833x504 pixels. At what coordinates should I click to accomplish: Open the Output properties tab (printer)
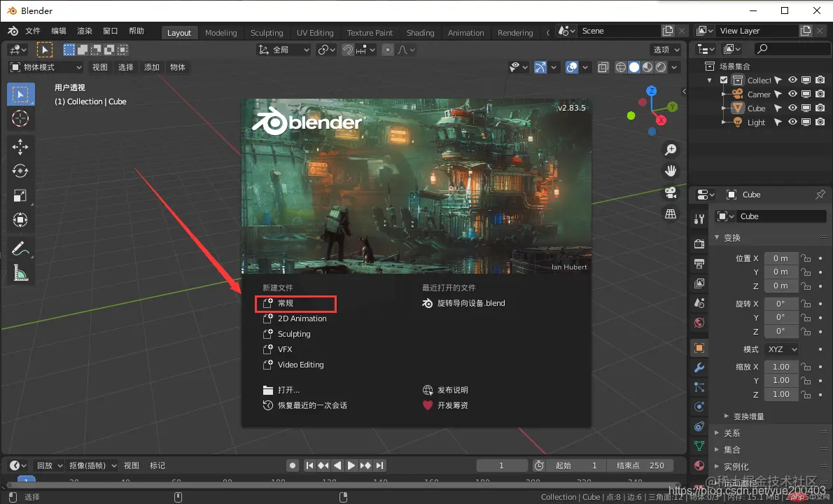click(699, 263)
